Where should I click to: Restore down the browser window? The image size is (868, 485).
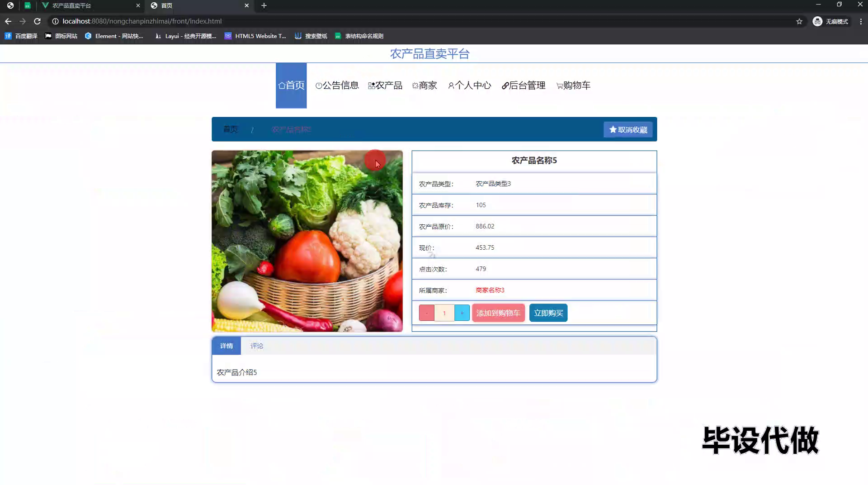pos(839,5)
